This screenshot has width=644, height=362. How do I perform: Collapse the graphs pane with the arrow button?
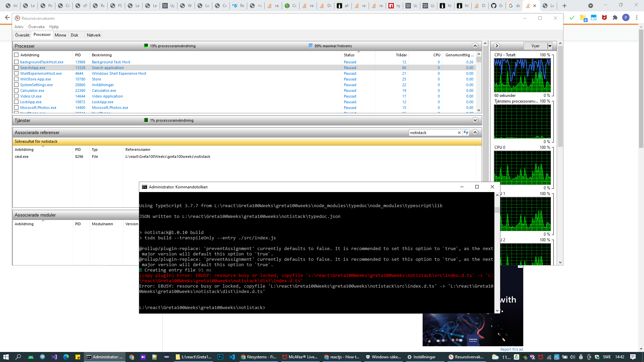[497, 46]
